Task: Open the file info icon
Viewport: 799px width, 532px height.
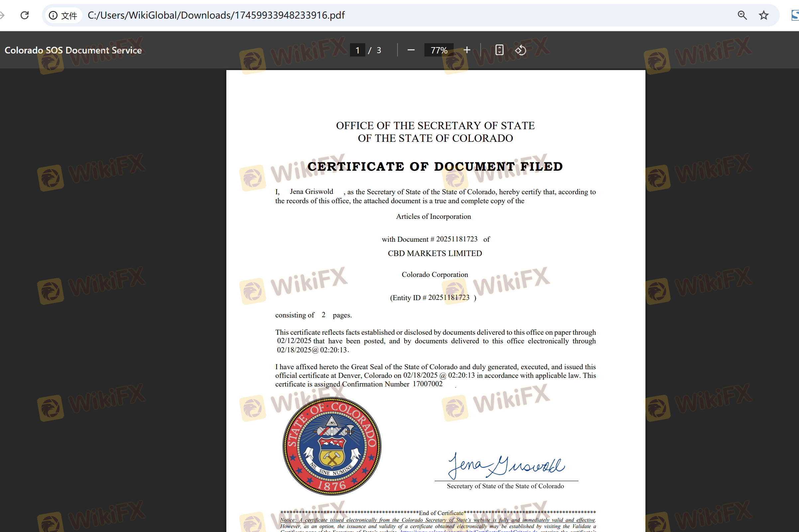Action: pyautogui.click(x=53, y=15)
